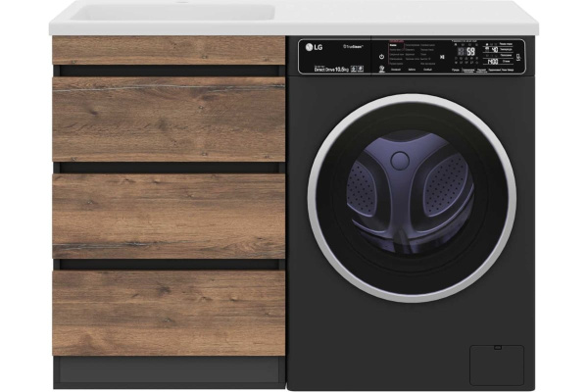Click the vertical emblem at panel's right edge

pos(516,57)
